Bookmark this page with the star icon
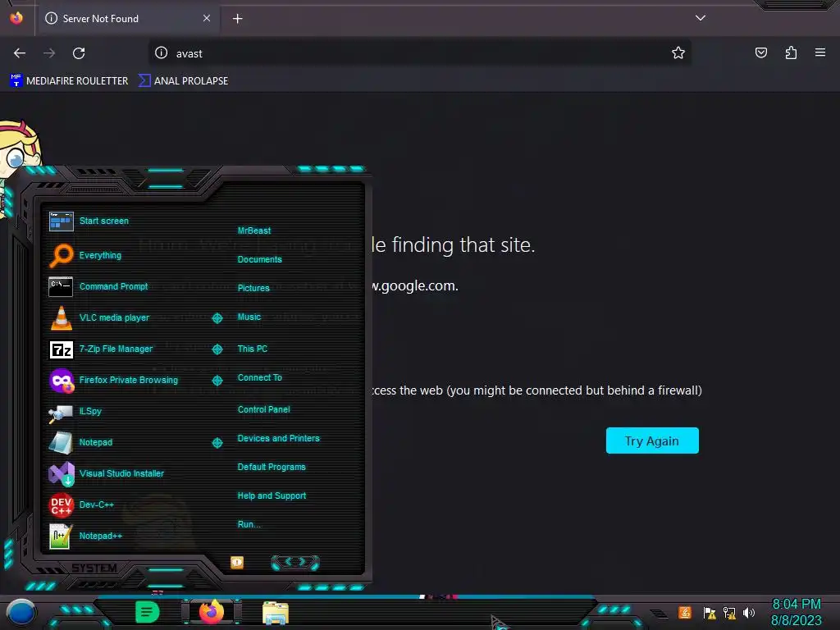Screen dimensions: 840x630 coord(678,53)
